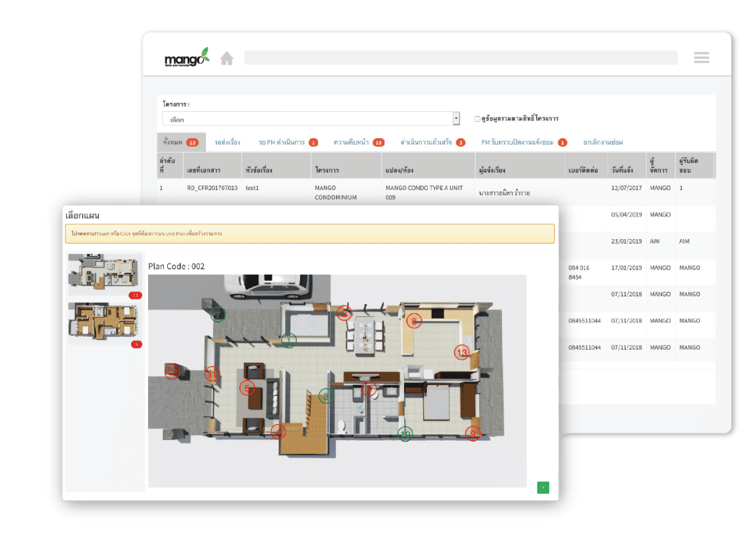Select the second floor plan thumbnail
The image size is (756, 537).
click(x=105, y=321)
